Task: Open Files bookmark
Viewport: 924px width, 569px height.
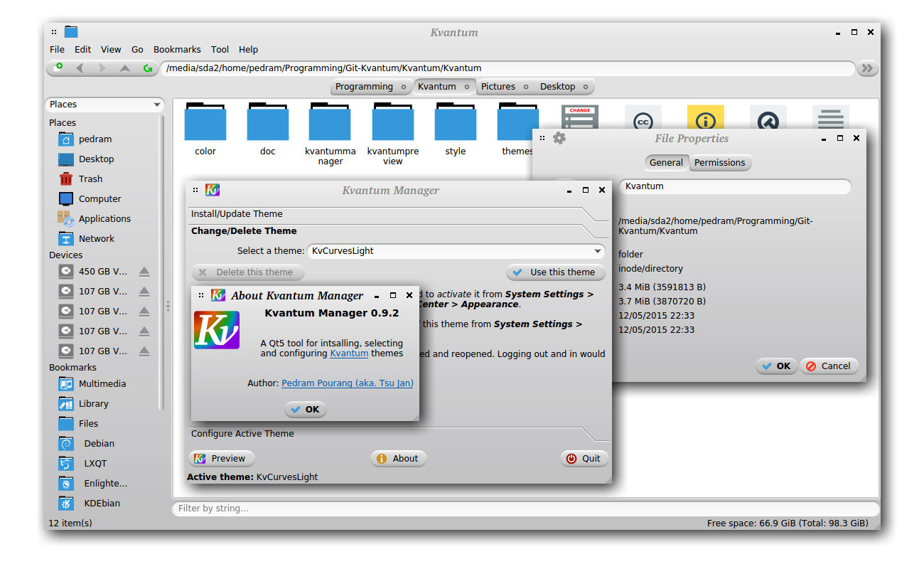Action: pos(78,423)
